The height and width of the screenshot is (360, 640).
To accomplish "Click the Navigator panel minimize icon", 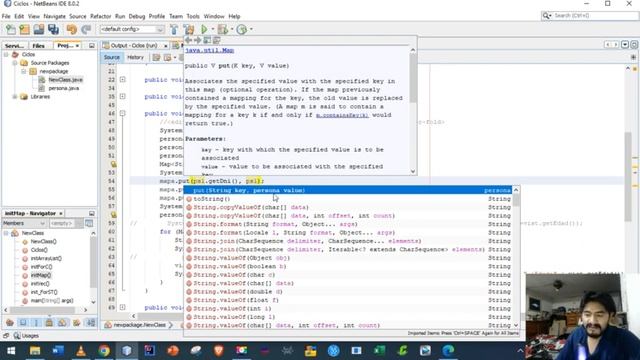I will pyautogui.click(x=92, y=213).
